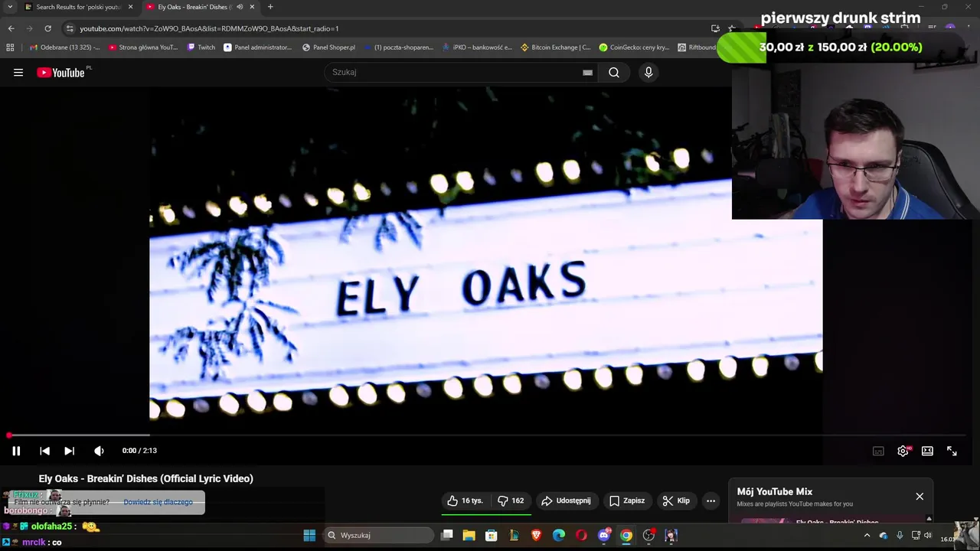
Task: Open more actions three-dot menu
Action: coord(710,500)
